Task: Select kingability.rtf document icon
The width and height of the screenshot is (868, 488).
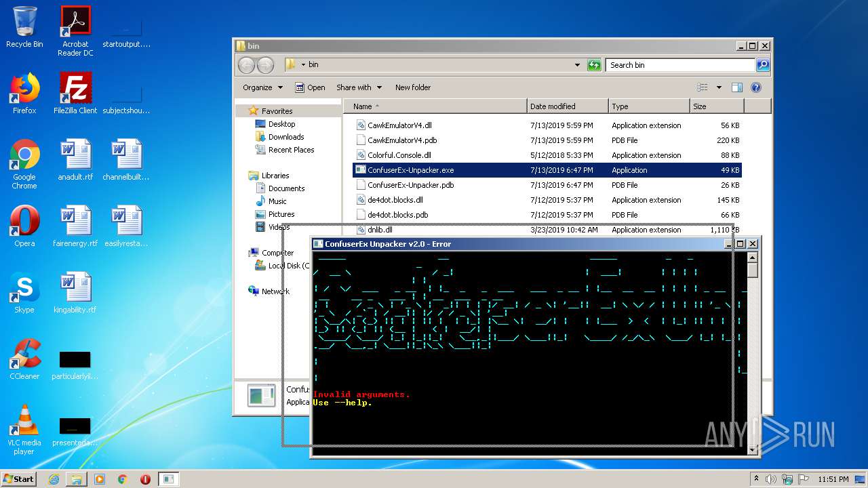Action: pyautogui.click(x=75, y=293)
